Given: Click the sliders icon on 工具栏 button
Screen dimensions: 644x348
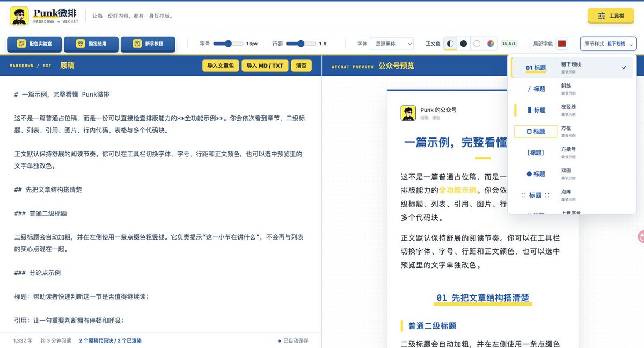Looking at the screenshot, I should [x=602, y=16].
